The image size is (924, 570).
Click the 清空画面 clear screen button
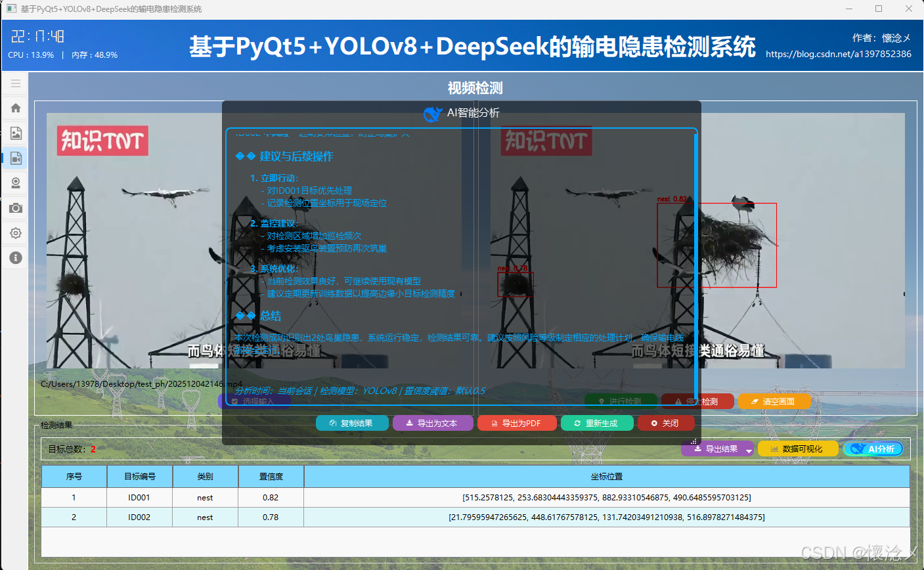click(774, 401)
